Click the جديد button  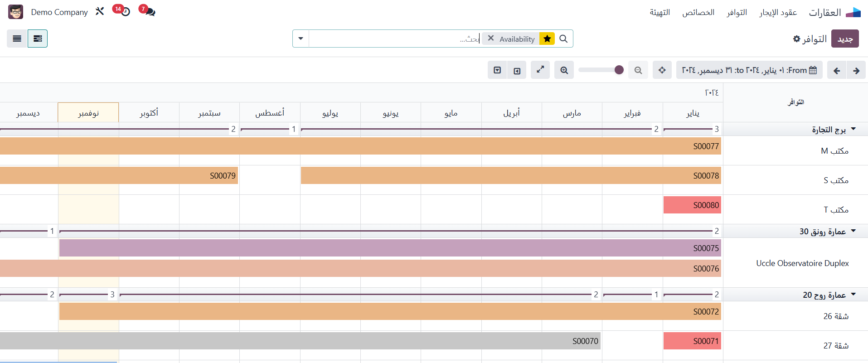[x=845, y=39]
